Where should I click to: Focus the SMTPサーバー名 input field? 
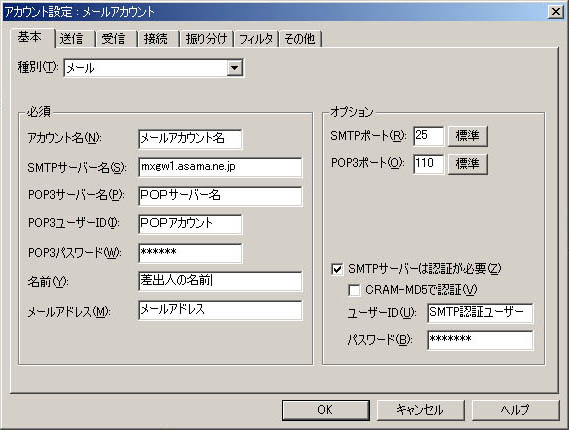(220, 167)
